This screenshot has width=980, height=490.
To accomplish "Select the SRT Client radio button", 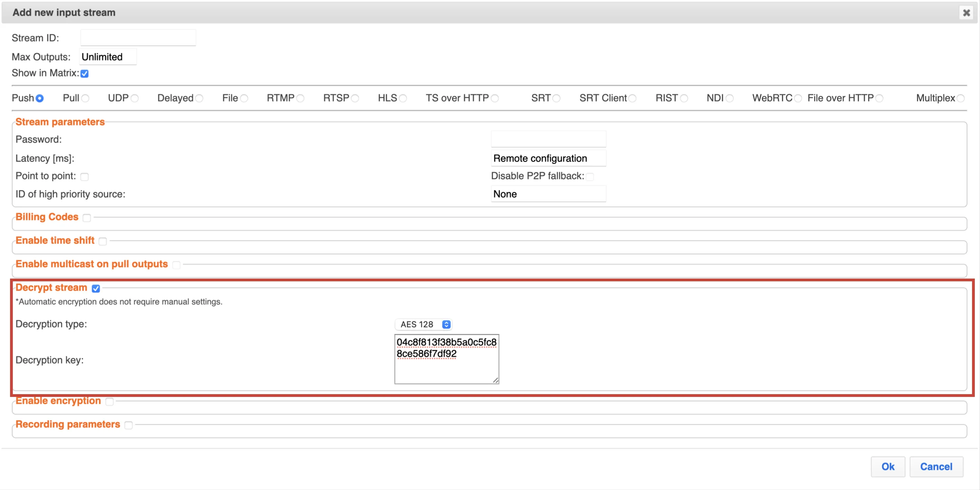I will [x=633, y=99].
